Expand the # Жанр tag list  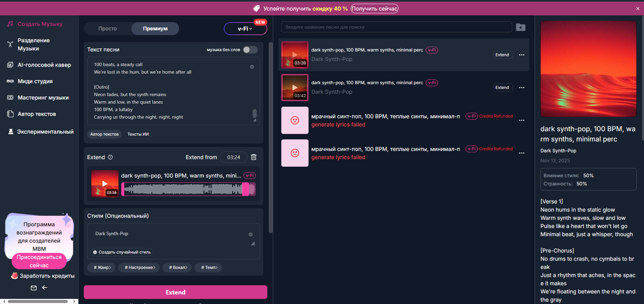coord(102,268)
